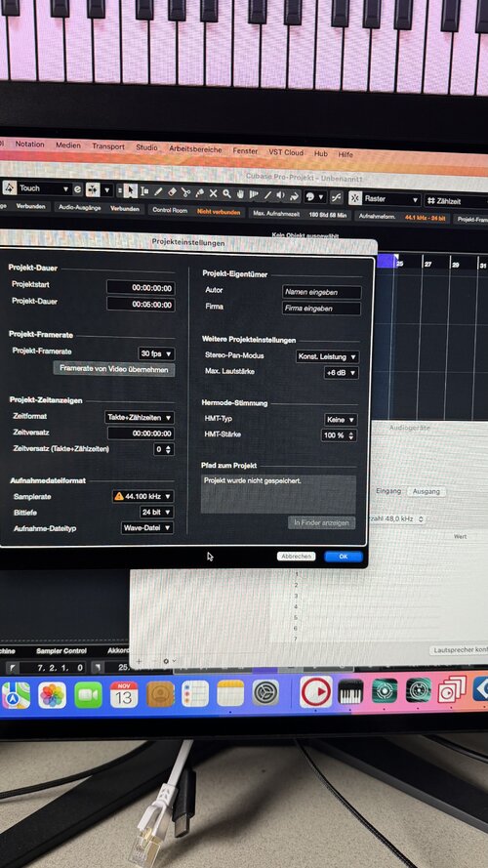Open Calendar from the Dock
This screenshot has width=488, height=868.
(x=124, y=695)
